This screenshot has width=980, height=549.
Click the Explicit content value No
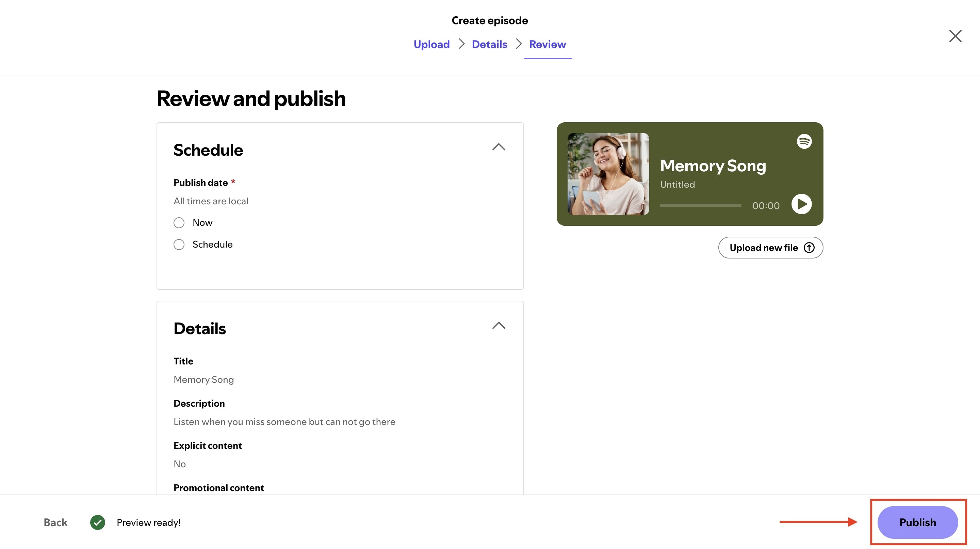[180, 464]
